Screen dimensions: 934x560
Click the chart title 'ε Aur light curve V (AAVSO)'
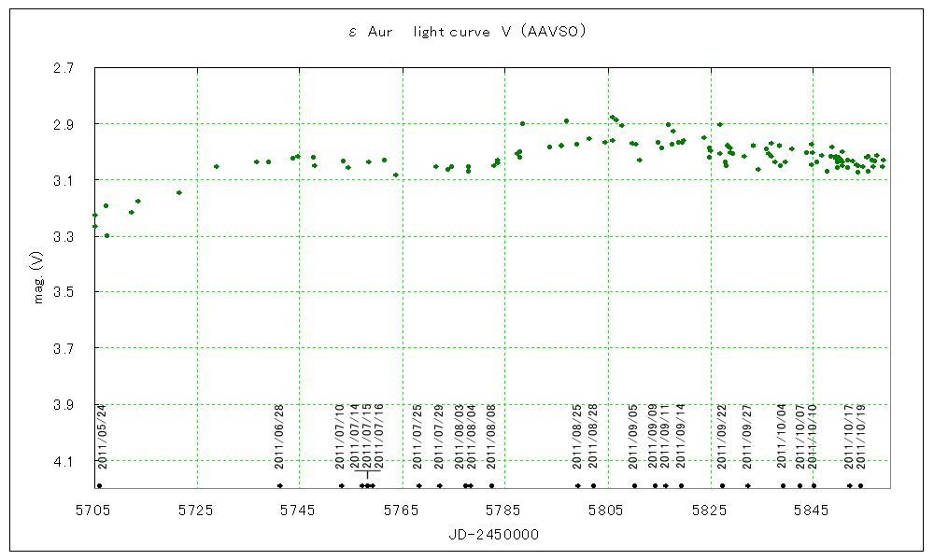466,32
